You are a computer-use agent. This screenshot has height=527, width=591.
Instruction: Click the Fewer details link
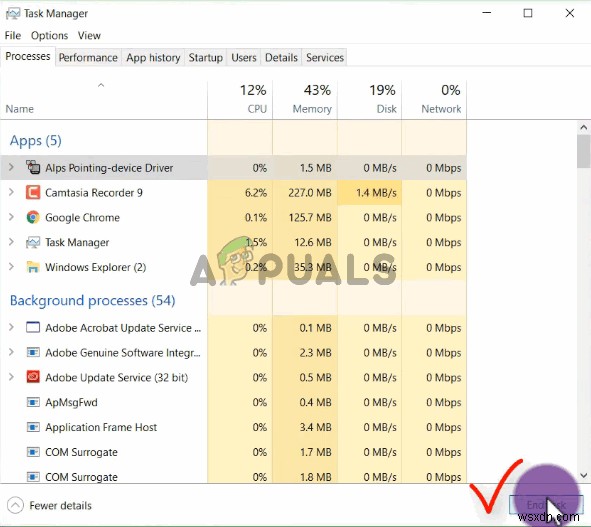point(60,506)
